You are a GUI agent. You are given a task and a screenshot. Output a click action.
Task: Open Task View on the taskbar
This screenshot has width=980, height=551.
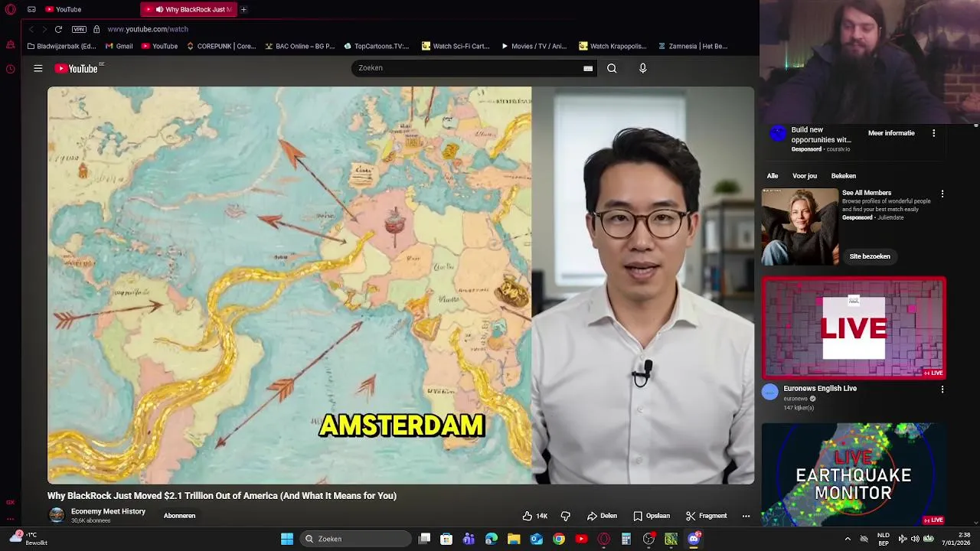pos(425,539)
